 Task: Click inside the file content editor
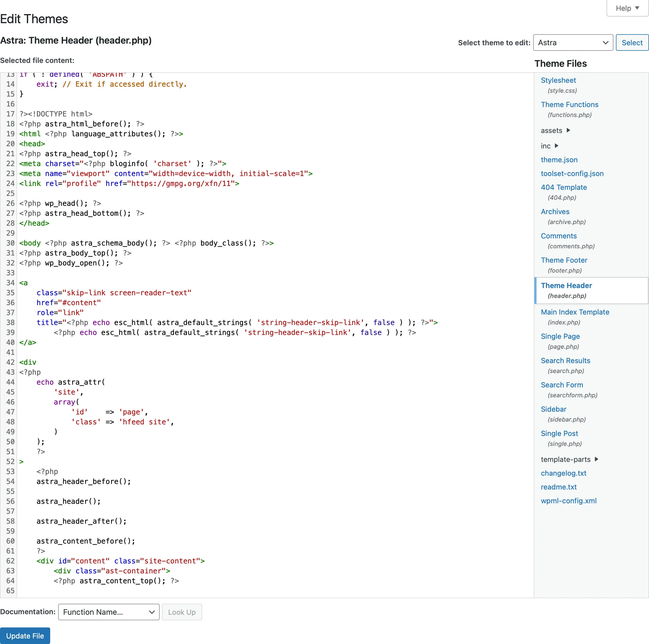tap(235, 336)
